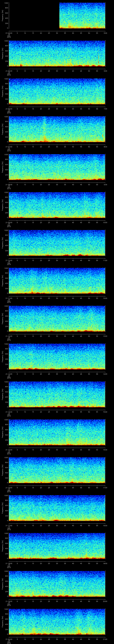This screenshot has height=644, width=114.
Task: Click the 21:20:00 start time label
Action: [9, 639]
